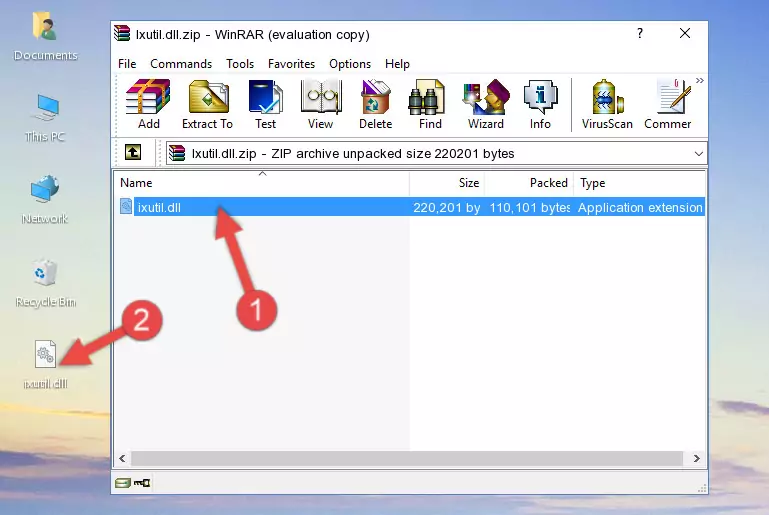Go up one folder level
This screenshot has height=515, width=769.
133,153
